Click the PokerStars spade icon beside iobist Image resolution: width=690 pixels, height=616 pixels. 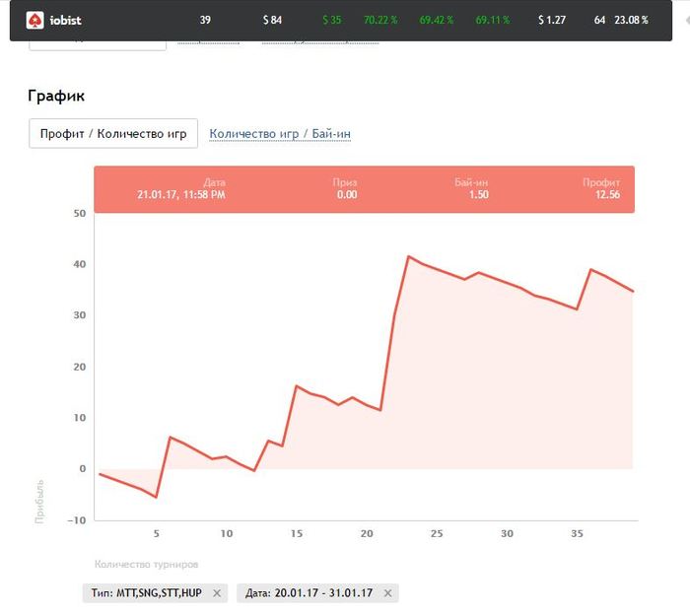pos(34,20)
